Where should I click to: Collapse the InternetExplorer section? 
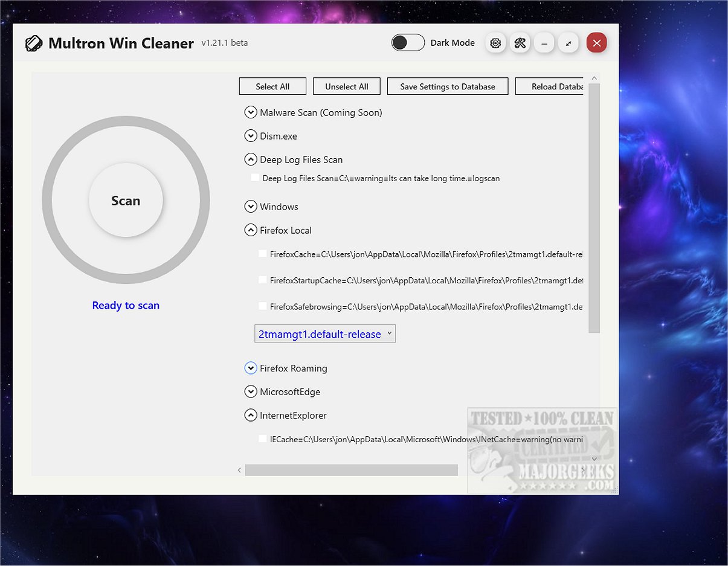(251, 415)
